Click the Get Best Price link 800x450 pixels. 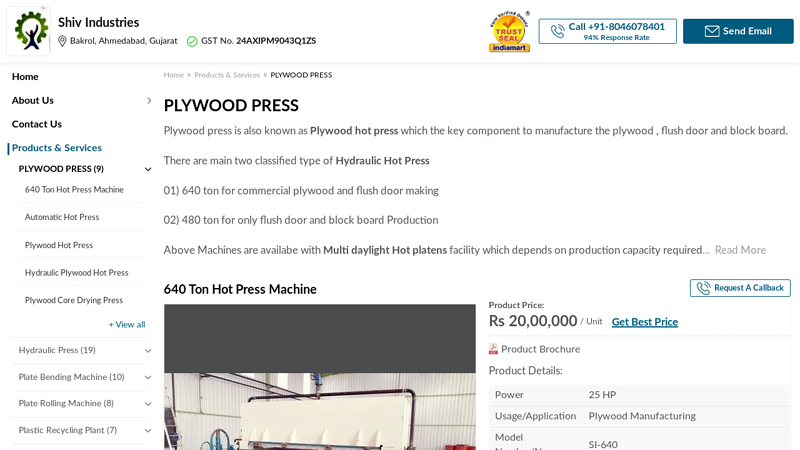coord(644,322)
